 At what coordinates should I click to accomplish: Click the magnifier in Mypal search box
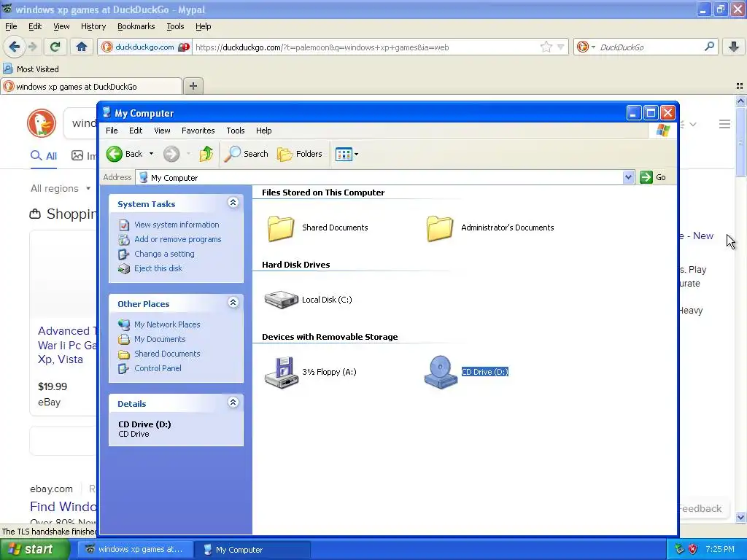coord(709,47)
